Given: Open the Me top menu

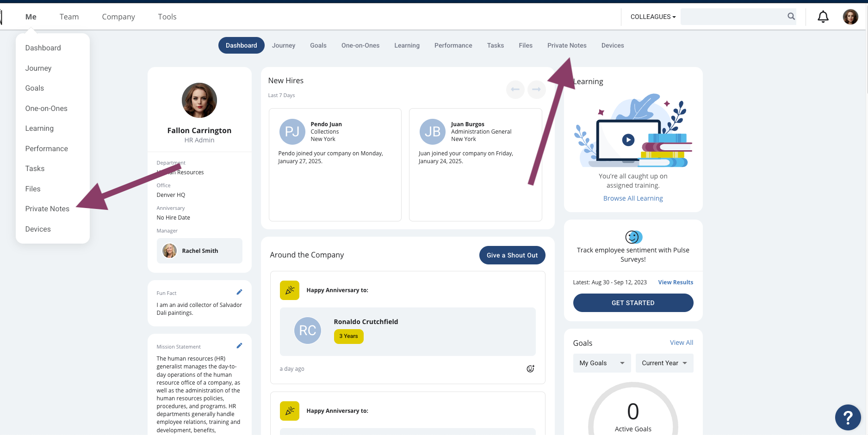Looking at the screenshot, I should click(x=31, y=17).
